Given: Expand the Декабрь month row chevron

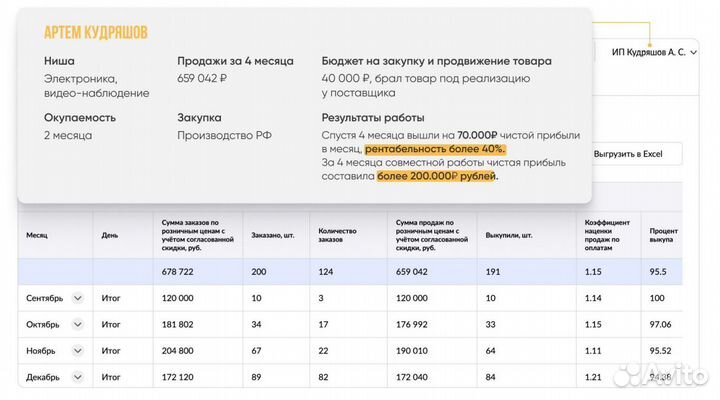Looking at the screenshot, I should coord(78,377).
